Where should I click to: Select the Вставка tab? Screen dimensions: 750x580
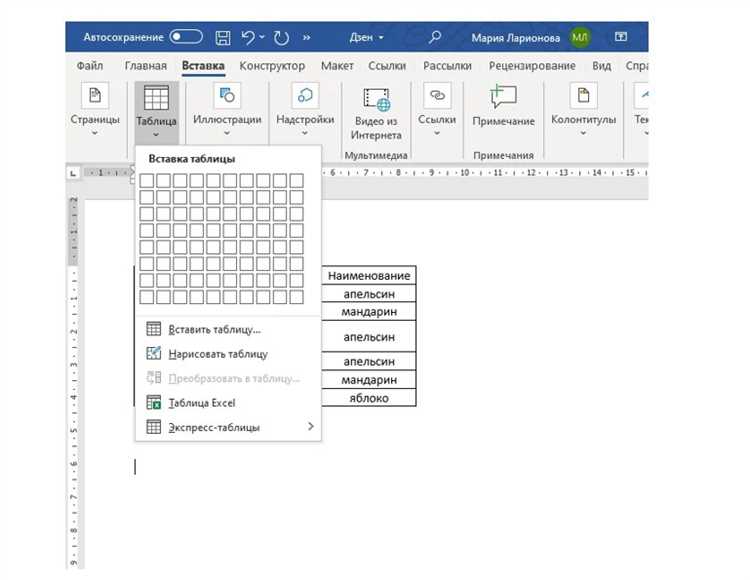(203, 66)
